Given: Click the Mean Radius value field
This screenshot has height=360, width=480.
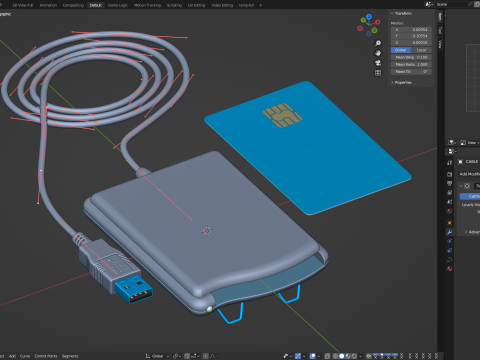Looking at the screenshot, I should tap(411, 64).
